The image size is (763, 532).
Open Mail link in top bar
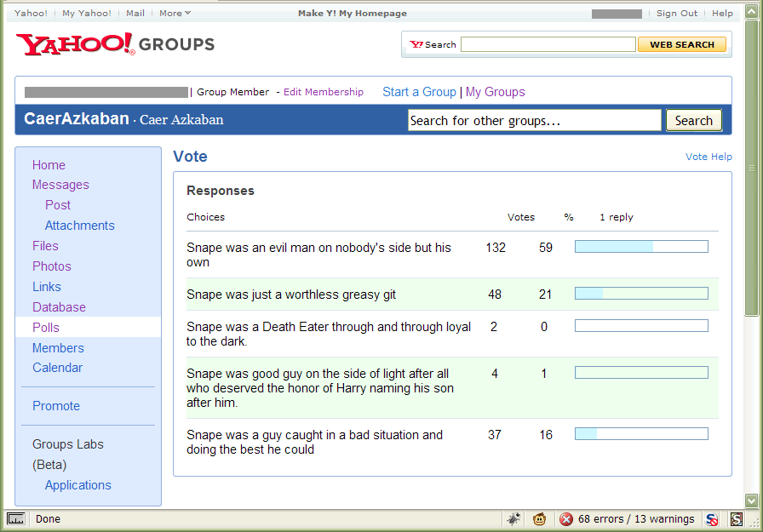pos(135,13)
